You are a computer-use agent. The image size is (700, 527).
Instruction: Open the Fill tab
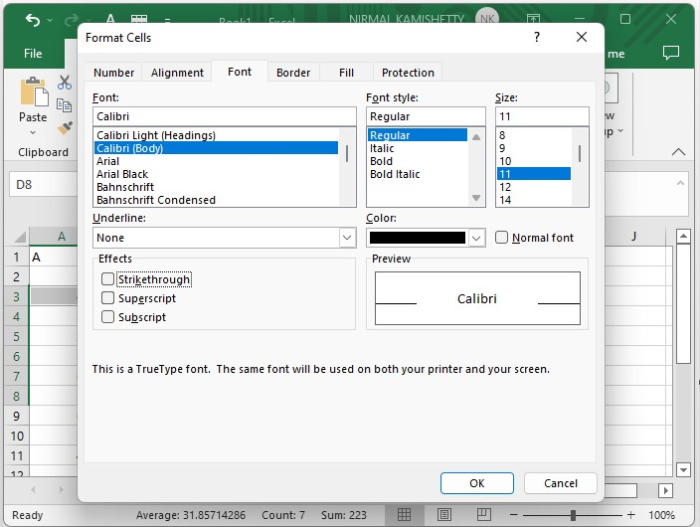point(346,72)
